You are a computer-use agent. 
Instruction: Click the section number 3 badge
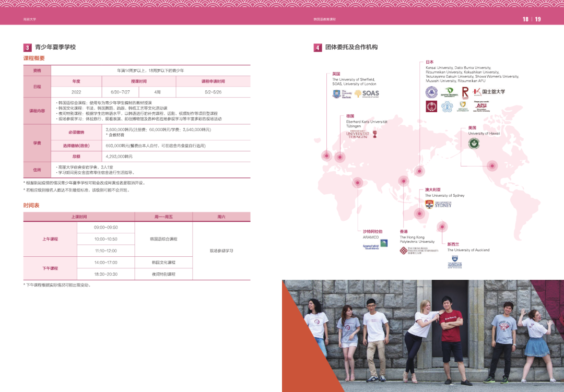pyautogui.click(x=27, y=47)
